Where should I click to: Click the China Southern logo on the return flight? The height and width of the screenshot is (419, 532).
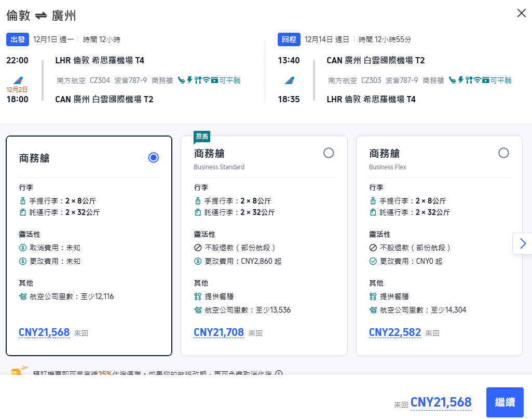coord(290,80)
